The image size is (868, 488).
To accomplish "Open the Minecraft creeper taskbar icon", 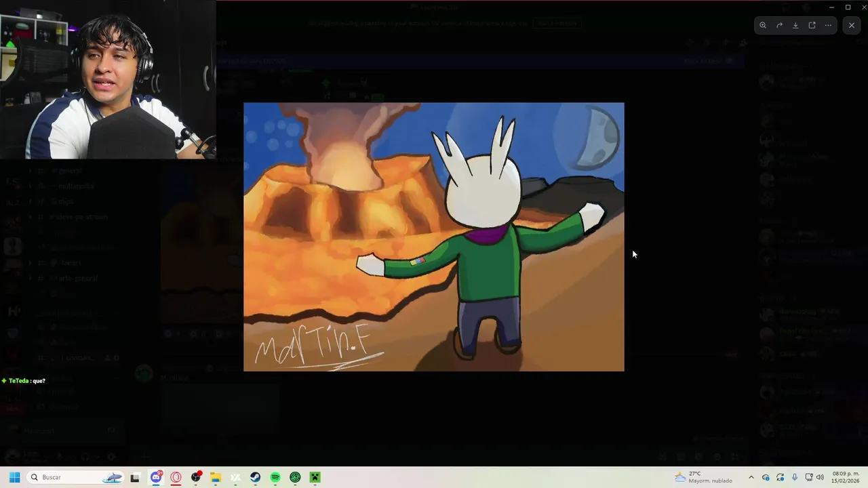I will tap(315, 477).
